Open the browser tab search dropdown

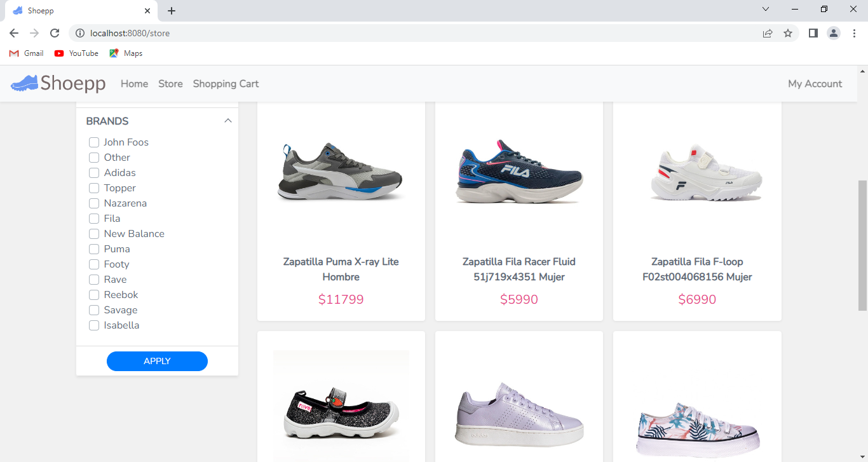765,9
